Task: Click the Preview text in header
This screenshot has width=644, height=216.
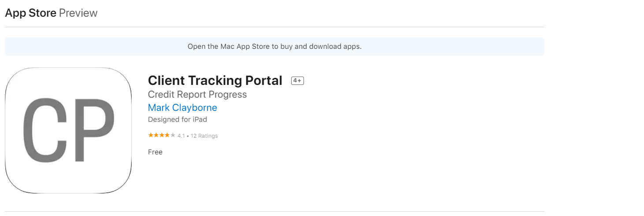Action: [78, 13]
